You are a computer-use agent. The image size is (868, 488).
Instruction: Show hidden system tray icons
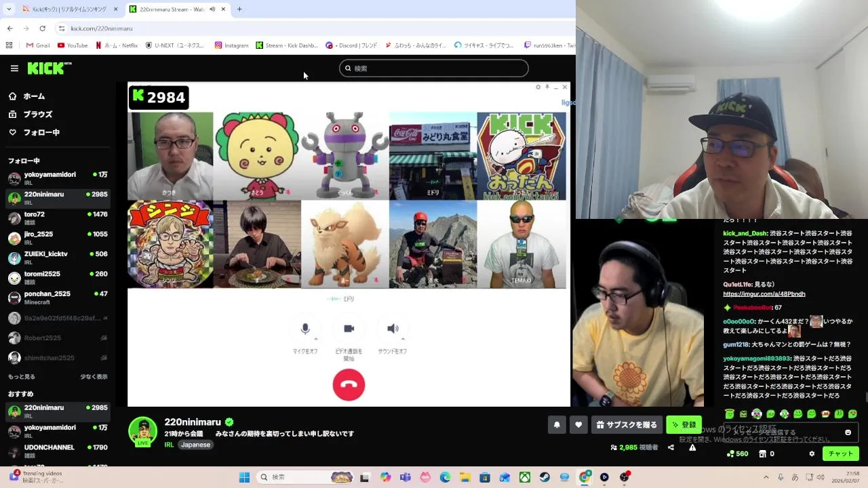[x=766, y=477]
